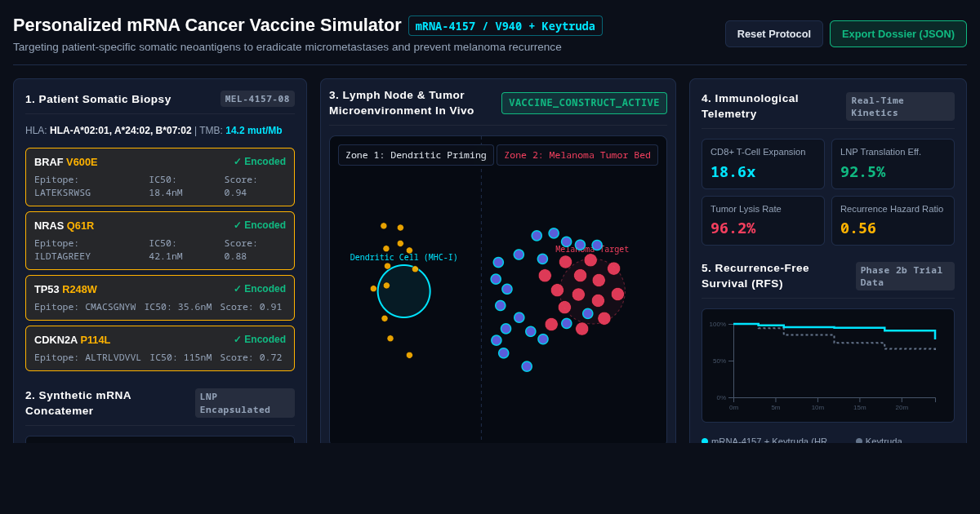Image resolution: width=980 pixels, height=514 pixels.
Task: Select the TP53 R248W neoantigen card
Action: (160, 298)
